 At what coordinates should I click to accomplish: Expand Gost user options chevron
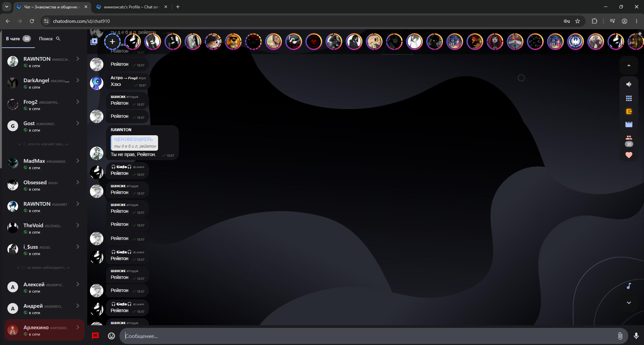(78, 123)
